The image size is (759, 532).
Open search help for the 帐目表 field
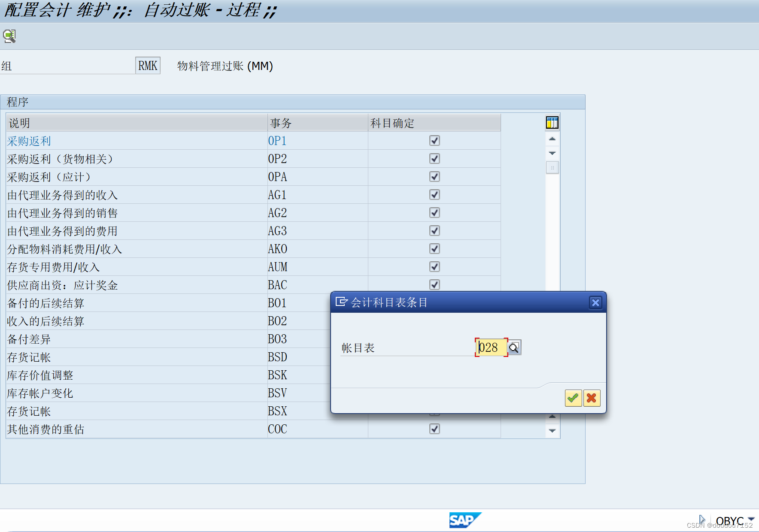click(x=514, y=348)
